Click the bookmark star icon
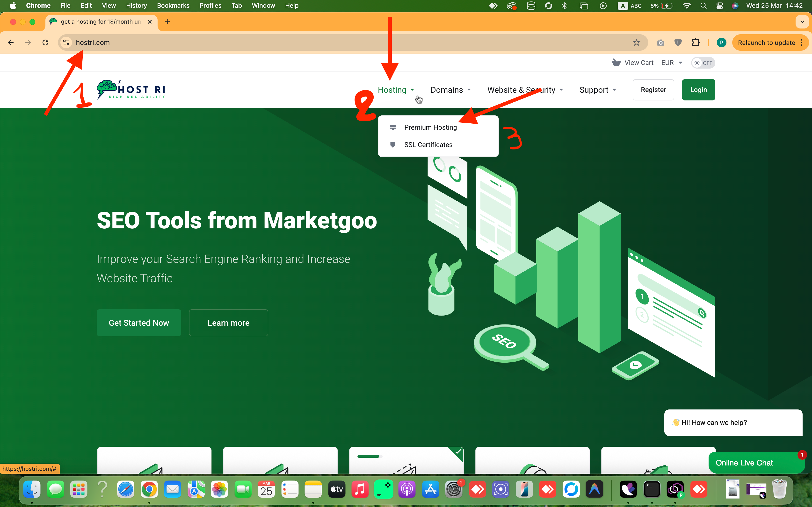 pos(636,42)
